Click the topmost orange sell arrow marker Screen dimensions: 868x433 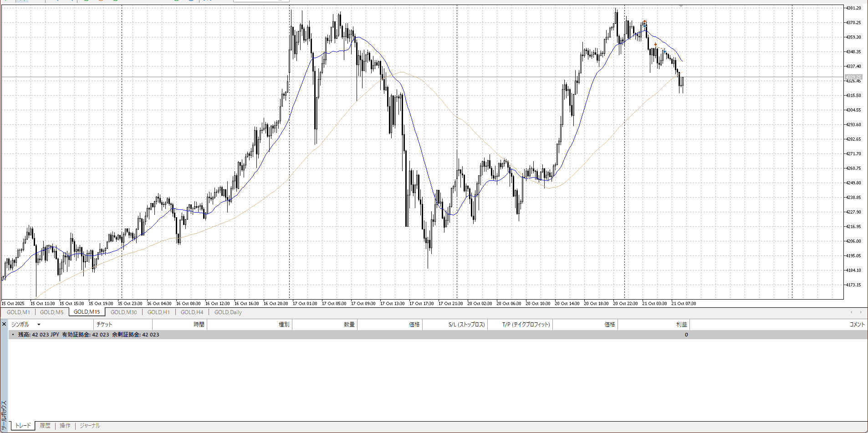point(644,21)
